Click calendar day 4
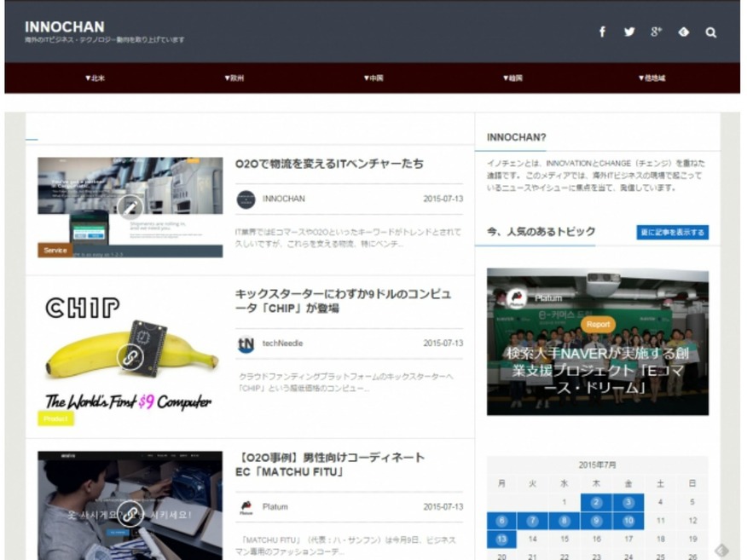Image resolution: width=747 pixels, height=560 pixels. [660, 502]
